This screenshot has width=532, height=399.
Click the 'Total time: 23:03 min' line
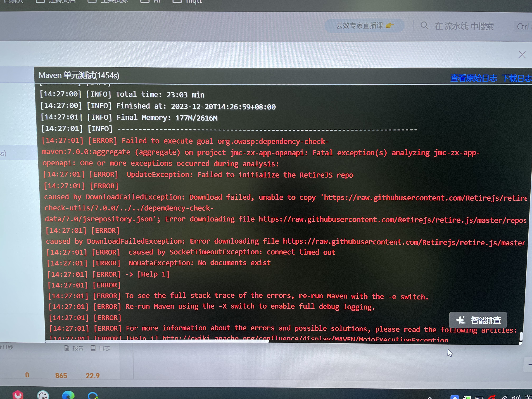click(x=122, y=94)
